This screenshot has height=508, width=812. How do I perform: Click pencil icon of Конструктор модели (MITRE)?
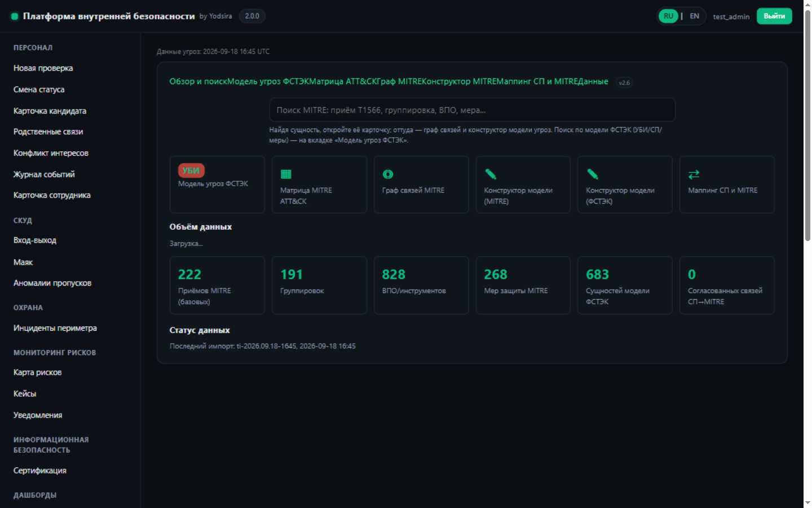pos(490,174)
